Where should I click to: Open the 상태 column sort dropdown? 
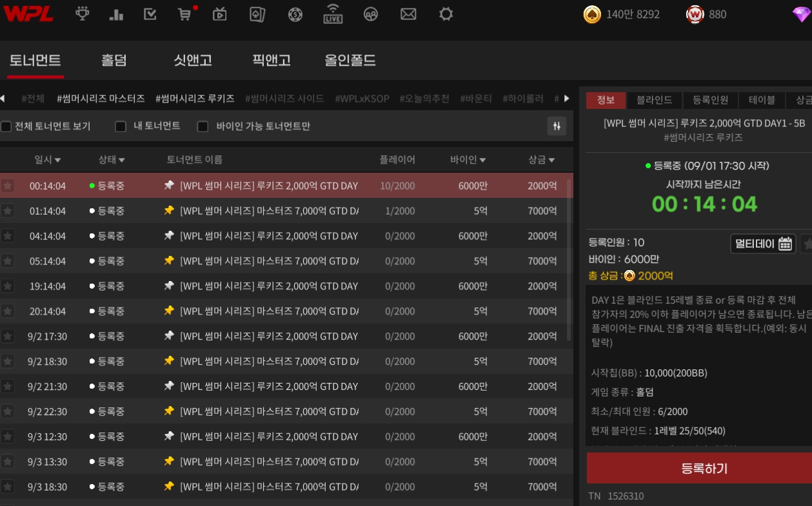(112, 160)
